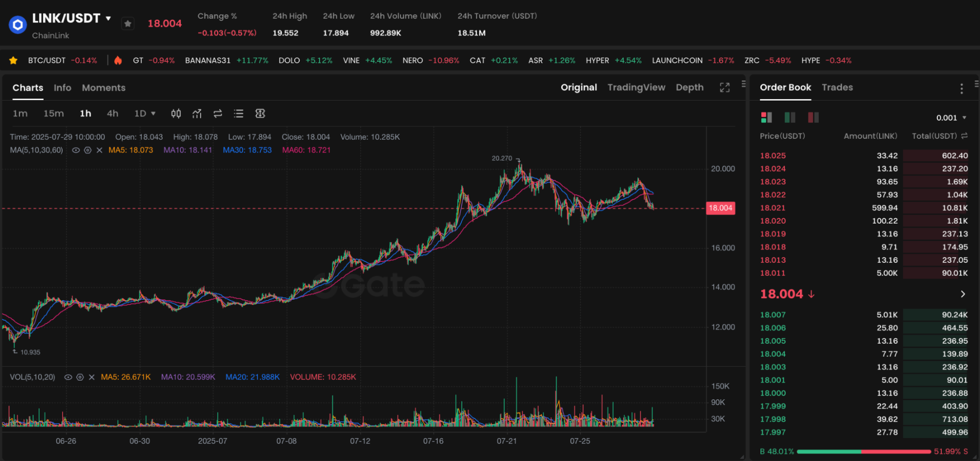Remove the VOL(5,10,20) indicator
This screenshot has width=980, height=461.
click(92, 377)
